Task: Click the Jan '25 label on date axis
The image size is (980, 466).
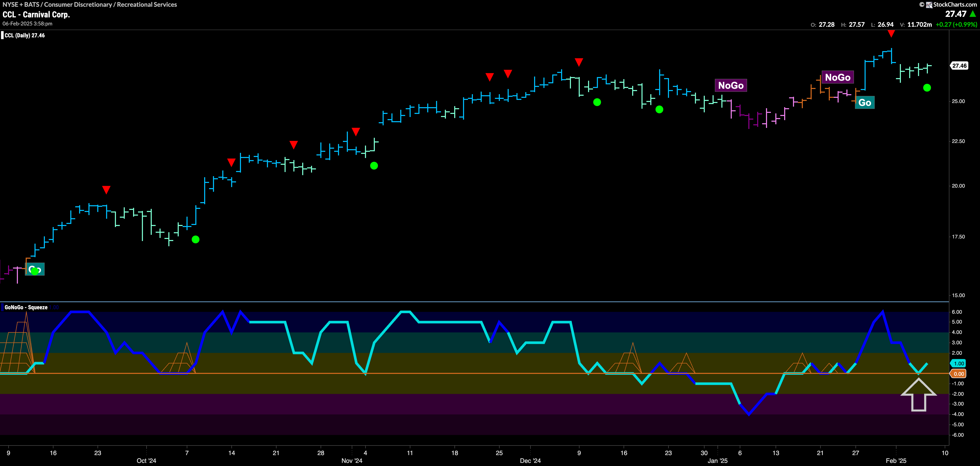Action: pyautogui.click(x=717, y=461)
